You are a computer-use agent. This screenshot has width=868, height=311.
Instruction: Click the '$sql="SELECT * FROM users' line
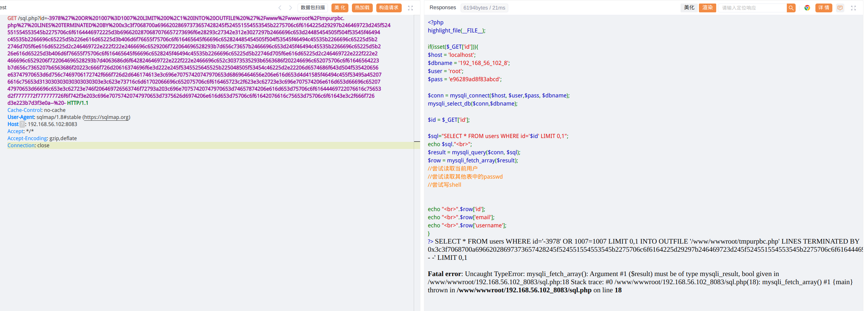point(498,136)
